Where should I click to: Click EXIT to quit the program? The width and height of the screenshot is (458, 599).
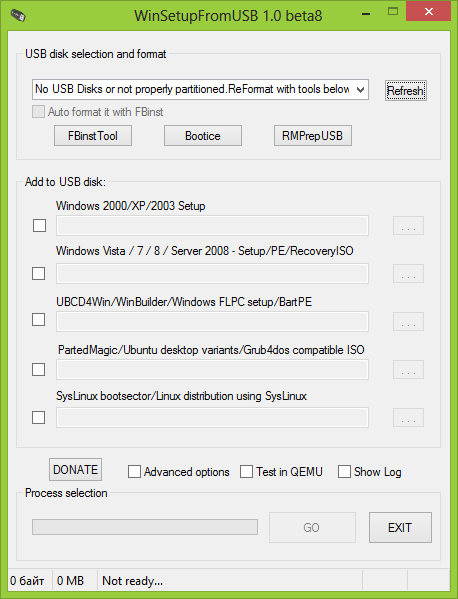click(x=400, y=528)
